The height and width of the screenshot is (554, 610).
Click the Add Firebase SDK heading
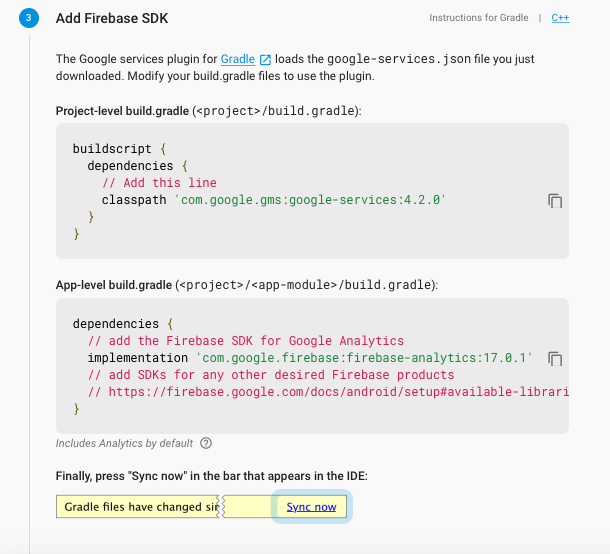tap(112, 18)
